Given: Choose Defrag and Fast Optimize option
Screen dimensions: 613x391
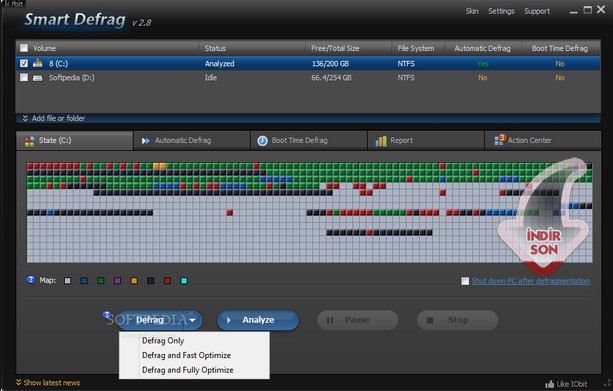Looking at the screenshot, I should click(x=186, y=355).
